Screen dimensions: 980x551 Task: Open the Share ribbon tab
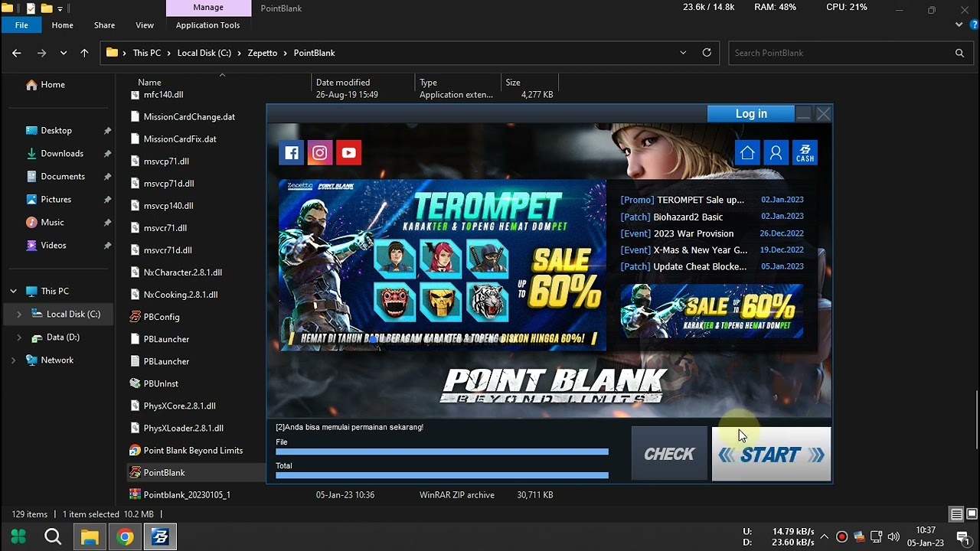(104, 25)
